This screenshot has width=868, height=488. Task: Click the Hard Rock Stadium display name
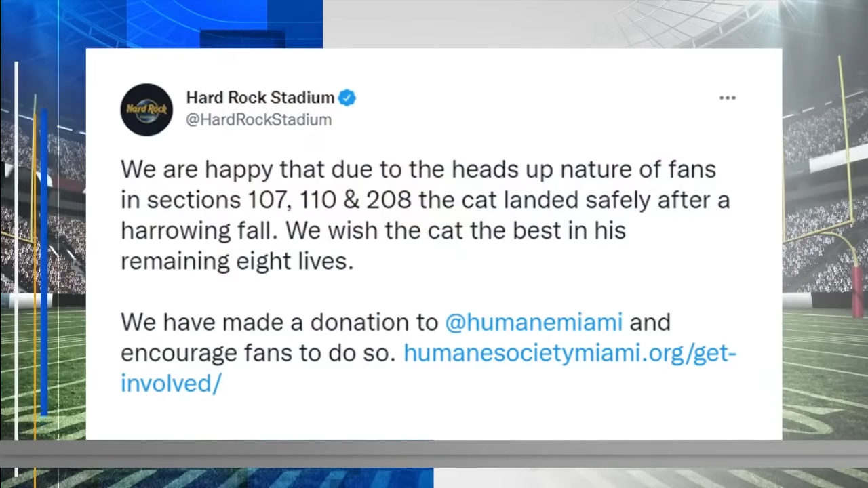pos(260,98)
